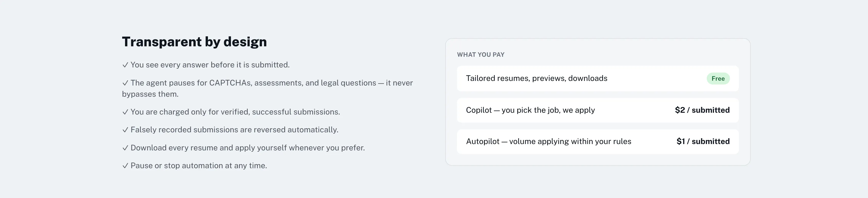Click the Copilot pricing row
Viewport: 868px width, 198px height.
click(x=598, y=110)
